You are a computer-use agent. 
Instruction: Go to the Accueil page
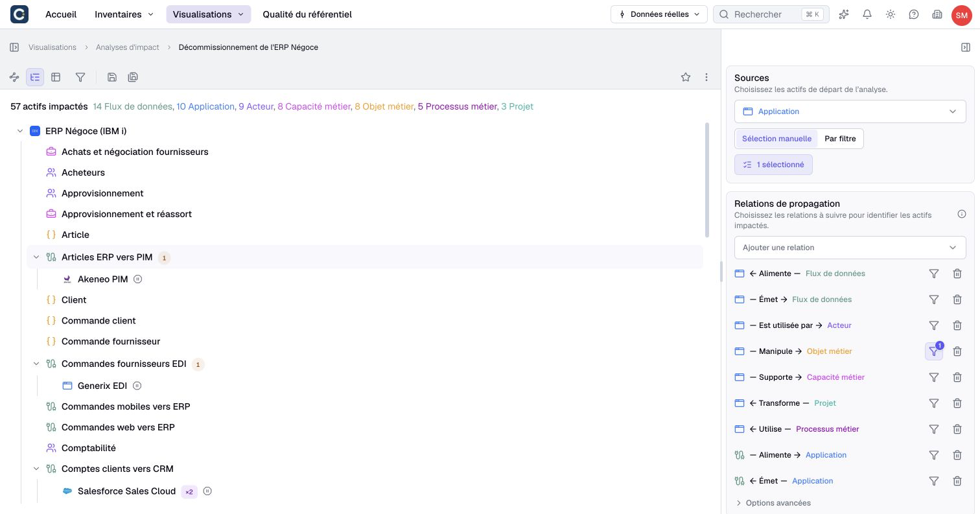tap(61, 14)
